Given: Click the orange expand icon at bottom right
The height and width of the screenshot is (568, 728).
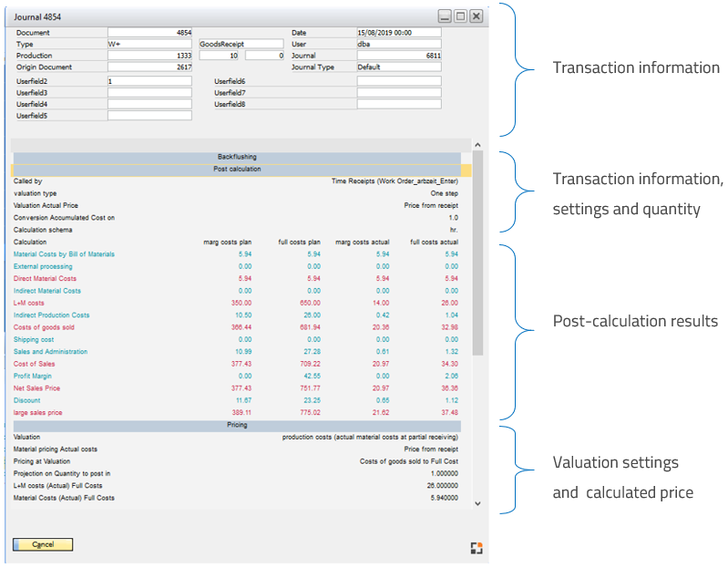Looking at the screenshot, I should (475, 547).
